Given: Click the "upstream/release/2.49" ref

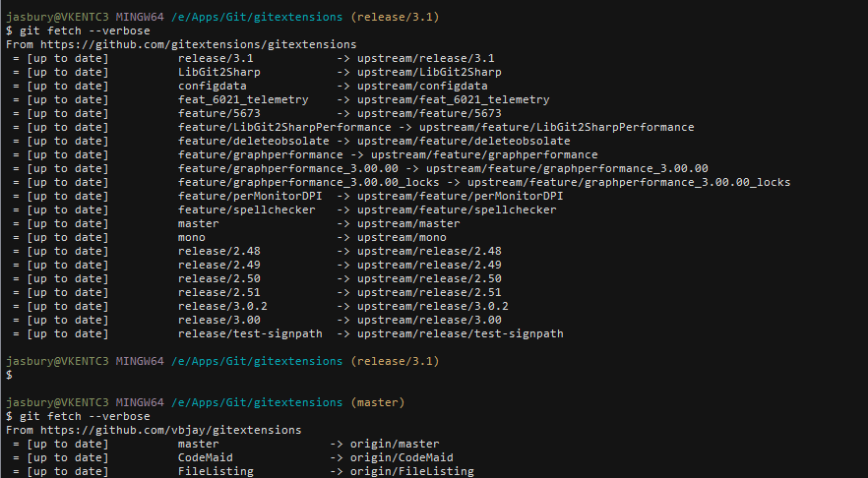Looking at the screenshot, I should tap(429, 265).
